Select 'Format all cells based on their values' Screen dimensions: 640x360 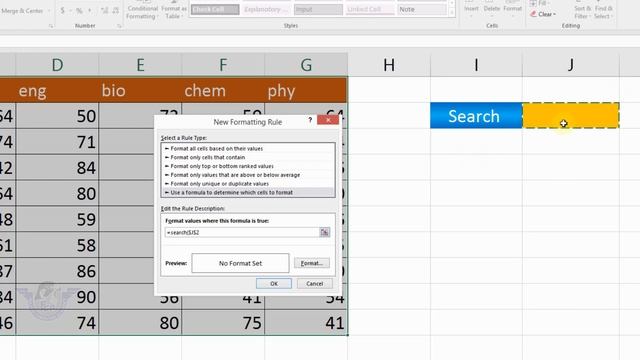point(248,149)
